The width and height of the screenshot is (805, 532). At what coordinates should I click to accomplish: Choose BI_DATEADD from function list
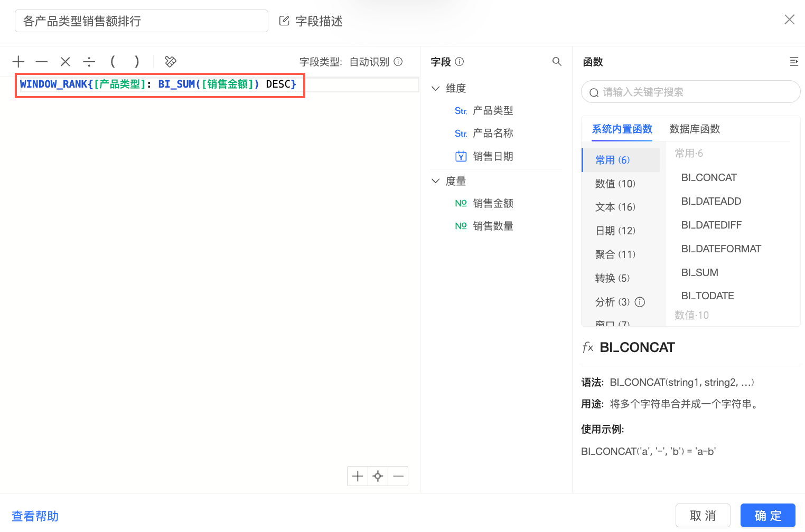click(711, 201)
